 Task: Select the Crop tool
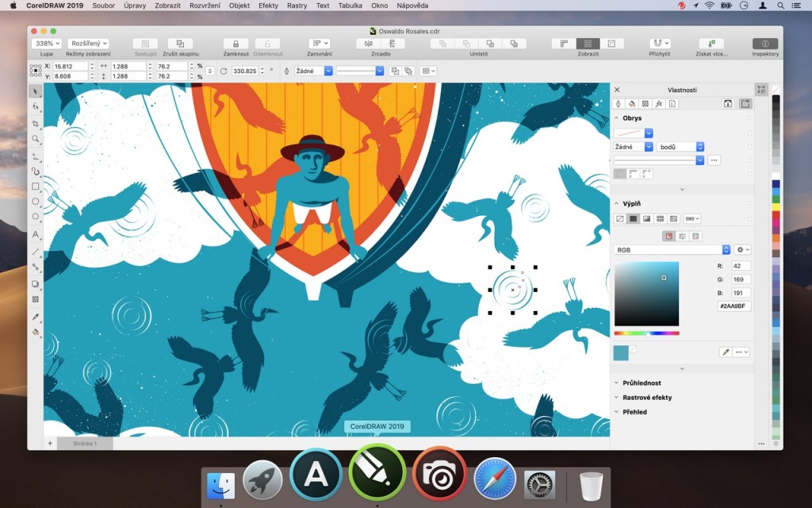[35, 123]
